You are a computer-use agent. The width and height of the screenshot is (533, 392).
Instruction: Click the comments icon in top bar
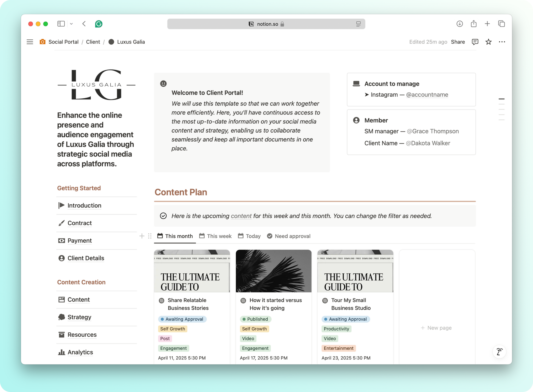coord(475,42)
